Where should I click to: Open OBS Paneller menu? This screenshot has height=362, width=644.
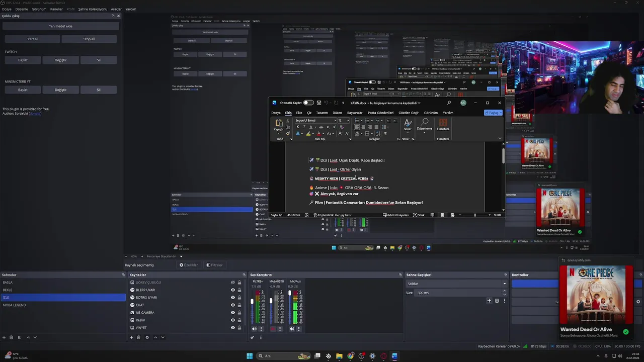click(x=56, y=9)
